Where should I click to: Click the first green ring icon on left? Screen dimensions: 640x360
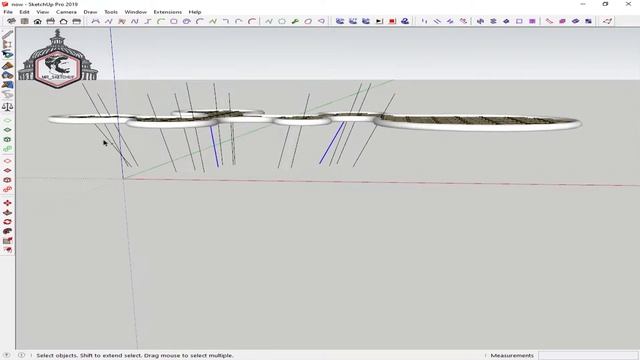(x=7, y=121)
